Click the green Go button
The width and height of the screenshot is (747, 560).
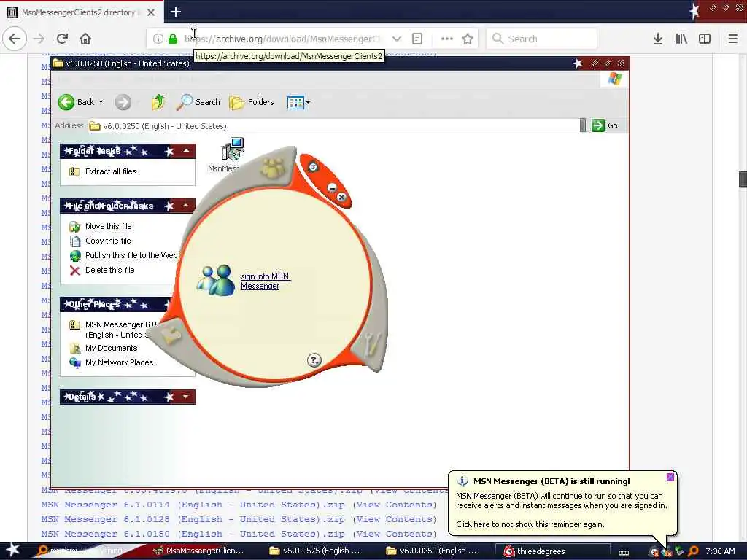click(x=605, y=125)
